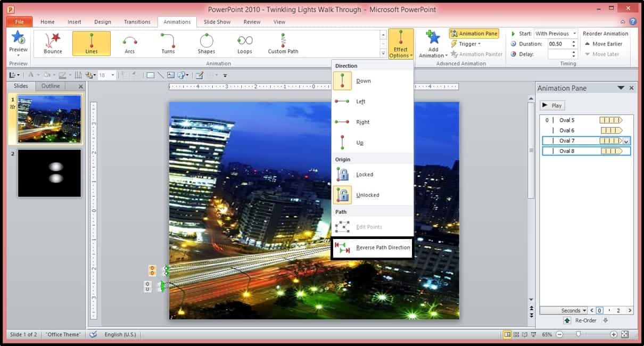This screenshot has width=644, height=346.
Task: Open the Seconds dropdown in the Animation Pane
Action: click(574, 310)
